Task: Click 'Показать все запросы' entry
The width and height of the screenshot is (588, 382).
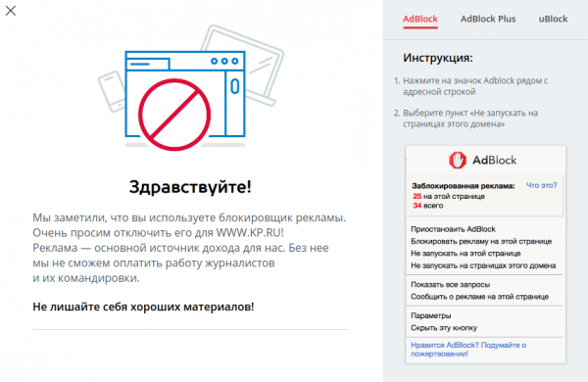Action: [x=451, y=284]
